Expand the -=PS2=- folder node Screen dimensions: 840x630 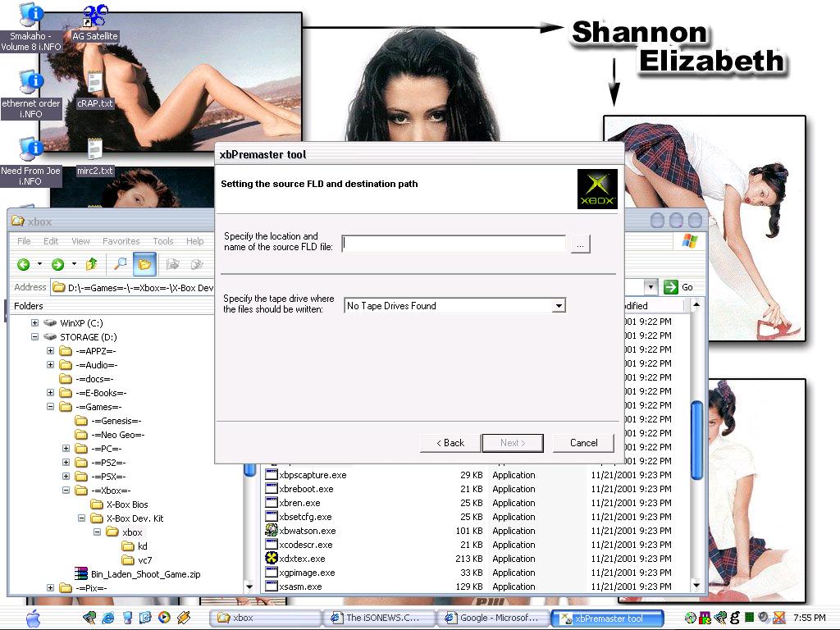(x=66, y=463)
